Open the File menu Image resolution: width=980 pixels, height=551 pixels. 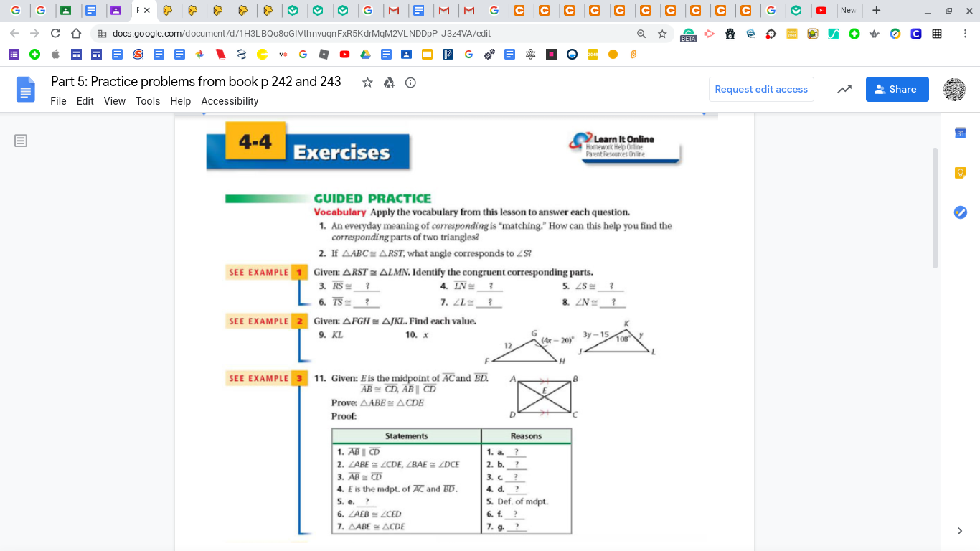58,101
